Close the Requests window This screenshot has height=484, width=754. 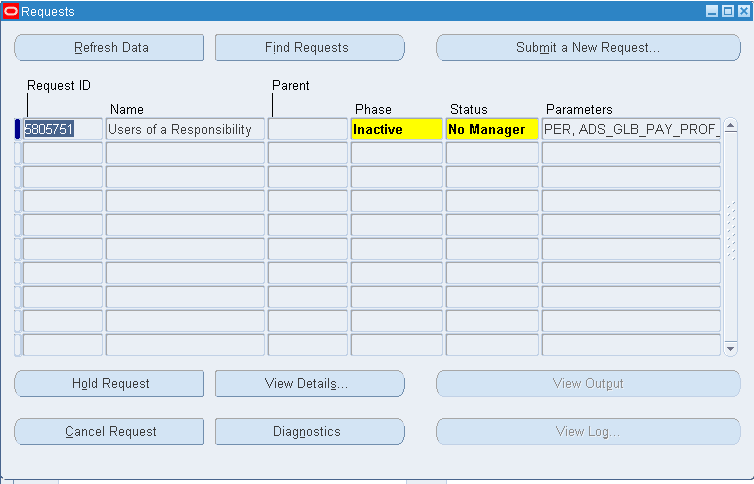[x=742, y=11]
